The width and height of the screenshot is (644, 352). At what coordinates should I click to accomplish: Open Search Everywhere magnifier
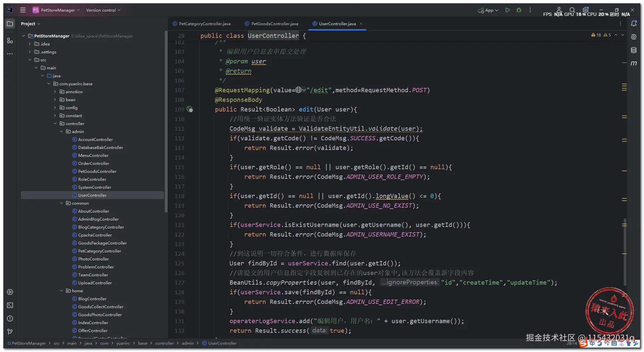tap(572, 10)
